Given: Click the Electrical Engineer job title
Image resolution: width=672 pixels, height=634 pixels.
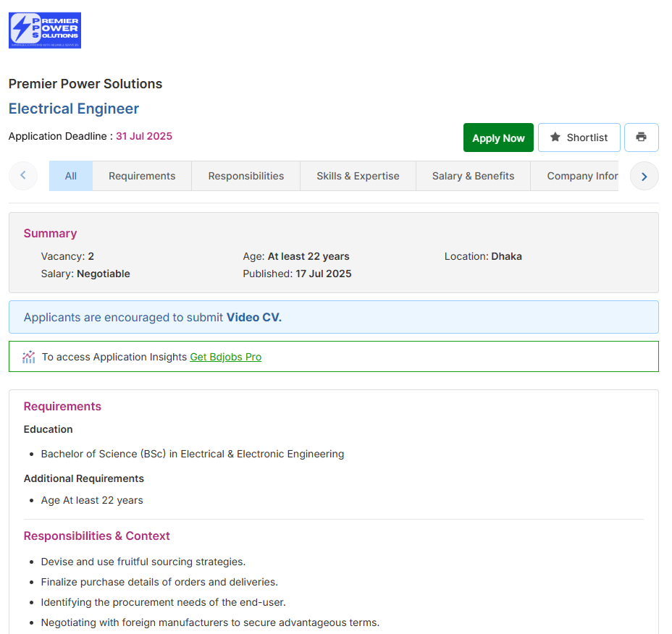Looking at the screenshot, I should click(74, 109).
